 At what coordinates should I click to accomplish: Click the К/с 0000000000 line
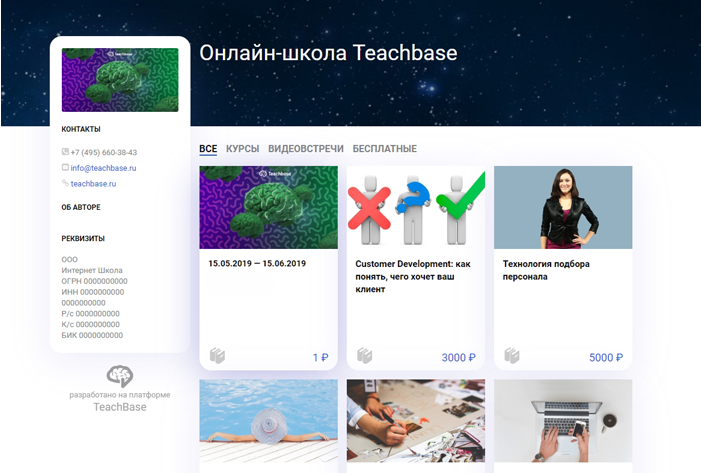90,325
